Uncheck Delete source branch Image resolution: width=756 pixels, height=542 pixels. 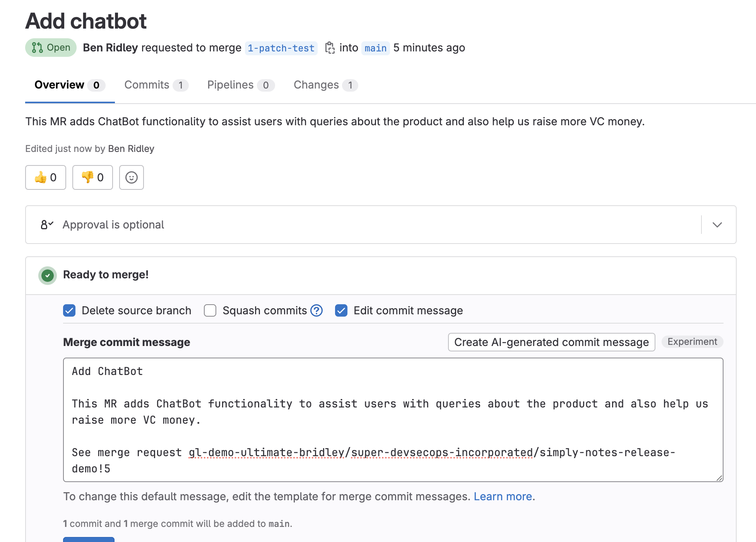[69, 310]
